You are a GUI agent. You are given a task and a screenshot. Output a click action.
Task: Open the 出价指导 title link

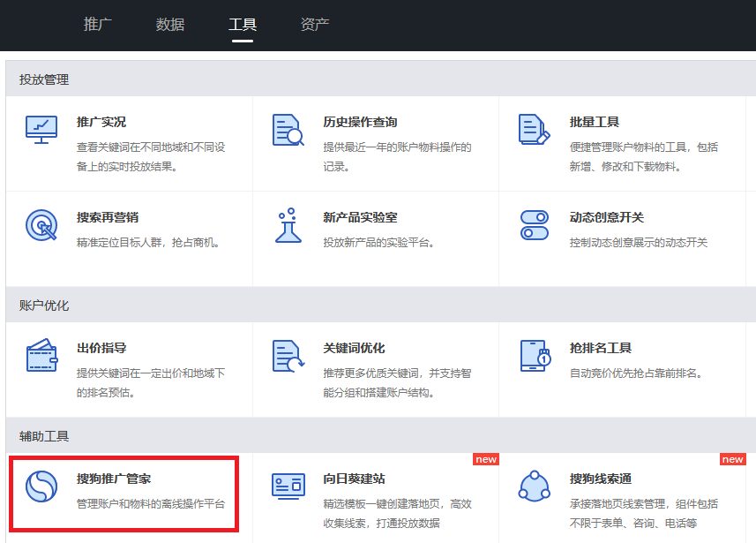(101, 348)
